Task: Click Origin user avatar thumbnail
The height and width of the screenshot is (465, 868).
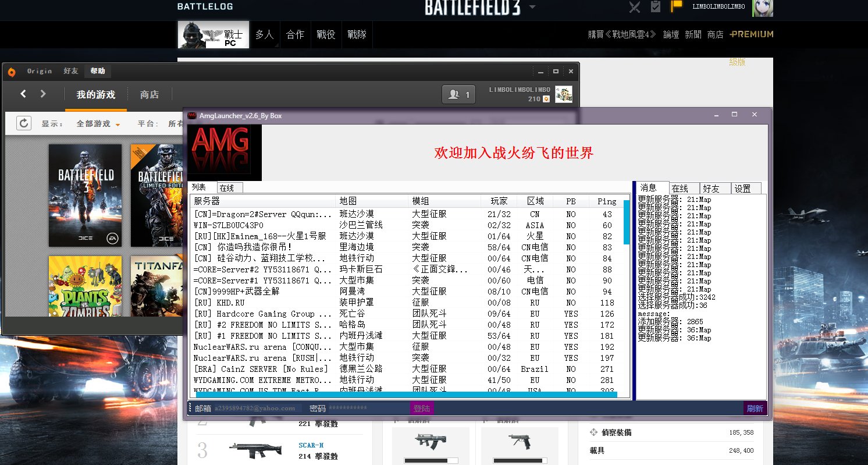Action: (x=563, y=94)
